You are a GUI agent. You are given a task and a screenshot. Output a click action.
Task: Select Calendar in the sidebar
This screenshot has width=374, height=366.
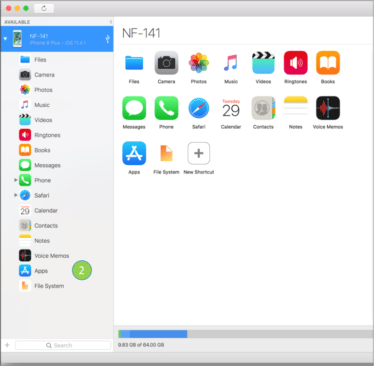[x=57, y=210]
